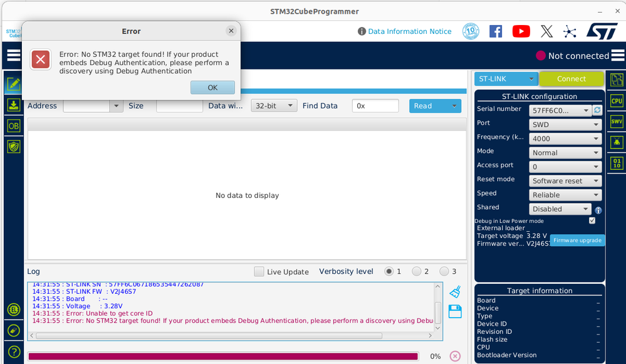Open the Read button dropdown arrow
This screenshot has height=364, width=626.
[x=454, y=106]
